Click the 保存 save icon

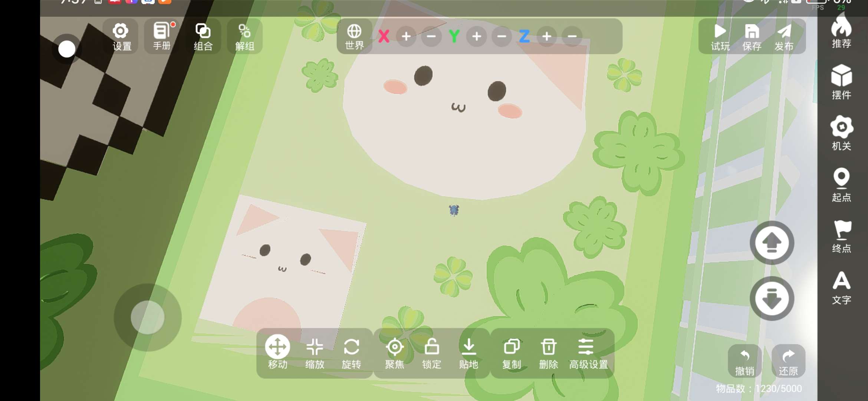[x=752, y=36]
